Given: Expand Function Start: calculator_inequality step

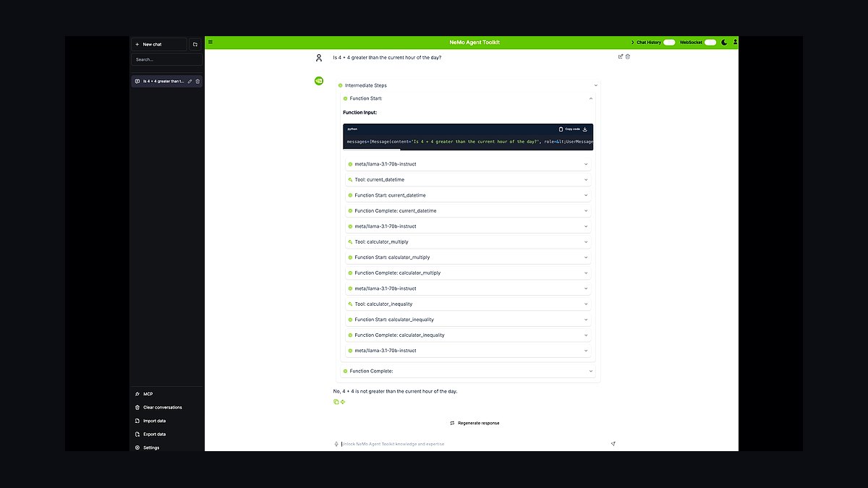Looking at the screenshot, I should tap(468, 320).
